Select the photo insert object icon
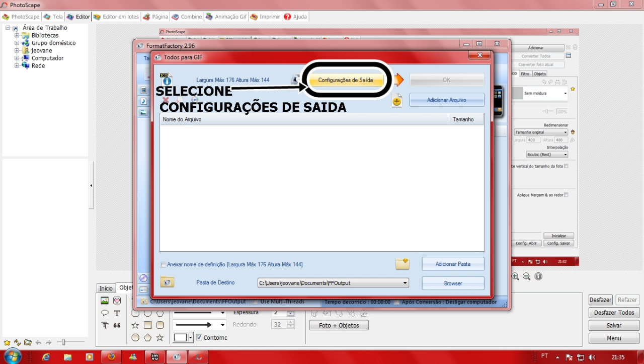Viewport: 644px width, 364px height. [x=105, y=301]
